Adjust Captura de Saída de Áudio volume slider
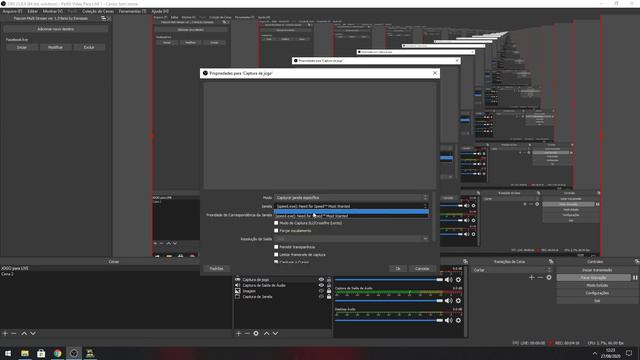Screen dimensions: 640x360 [389, 301]
